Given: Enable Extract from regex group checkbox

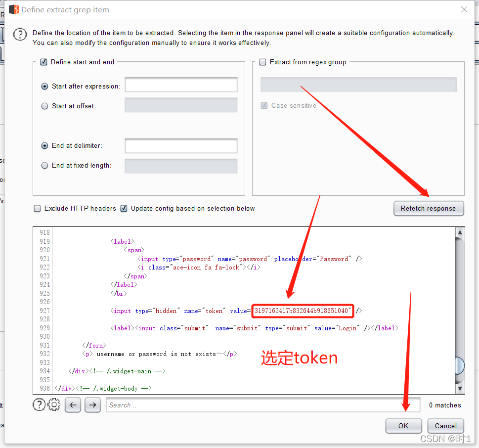Looking at the screenshot, I should coord(262,62).
